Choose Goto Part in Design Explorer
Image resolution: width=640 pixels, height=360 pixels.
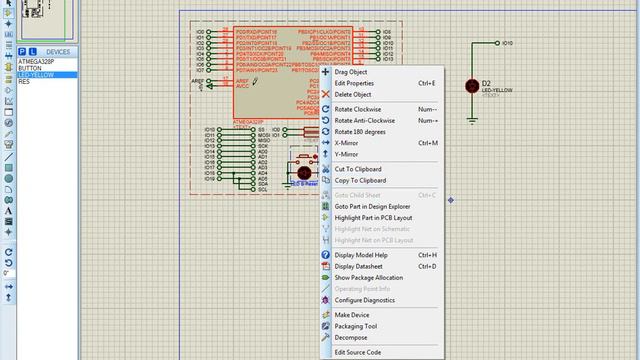(x=382, y=207)
